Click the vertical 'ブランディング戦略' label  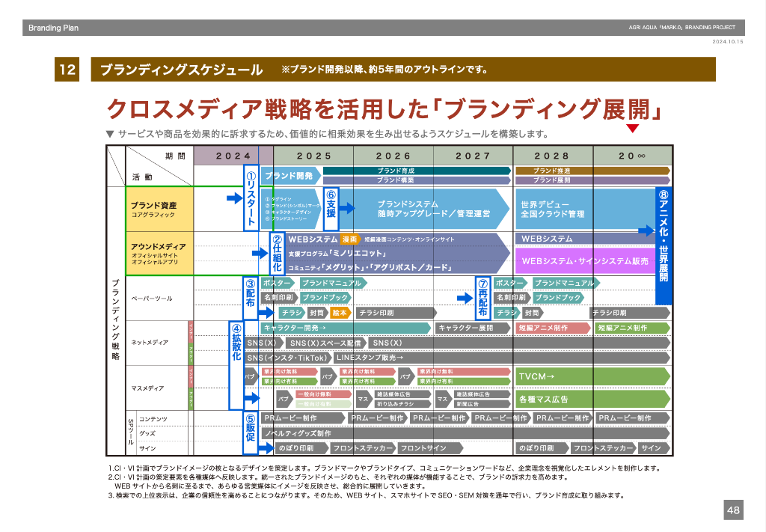coord(116,320)
